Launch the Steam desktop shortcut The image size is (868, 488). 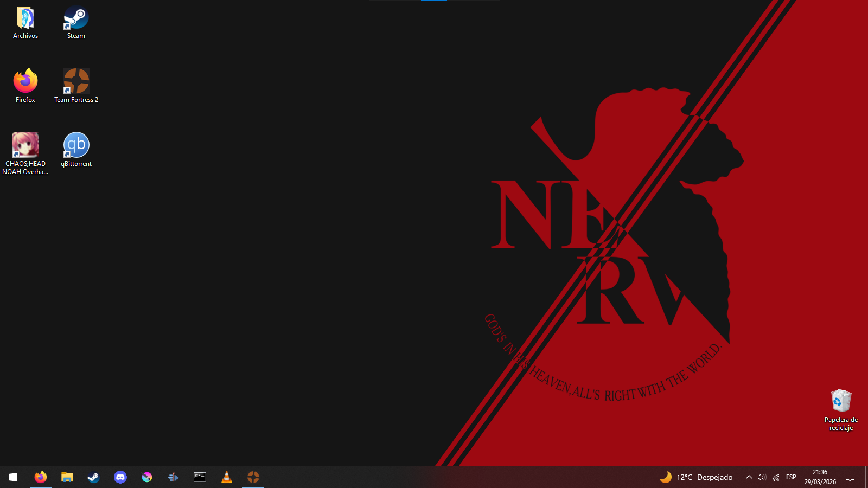[76, 23]
